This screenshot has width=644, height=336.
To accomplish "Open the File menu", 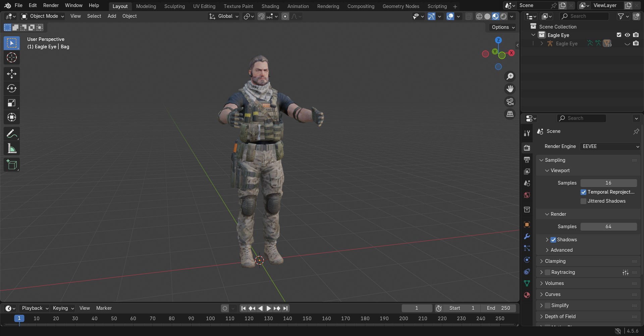I will (x=18, y=5).
